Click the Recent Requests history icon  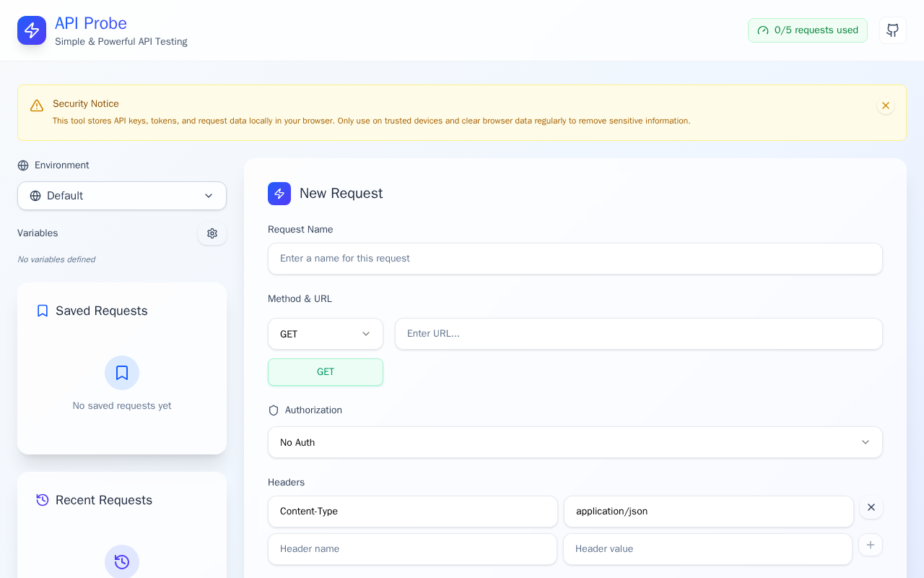[x=43, y=500]
